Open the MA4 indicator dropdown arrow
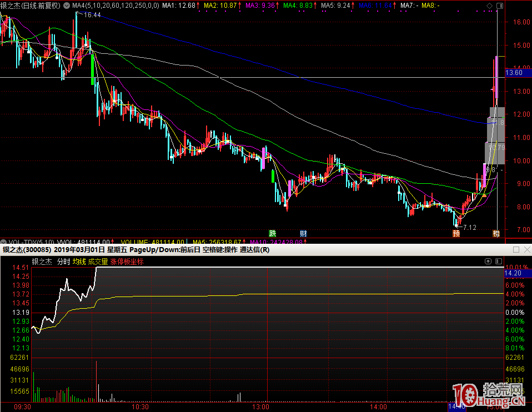Screen dimensions: 532x412 (x=68, y=6)
